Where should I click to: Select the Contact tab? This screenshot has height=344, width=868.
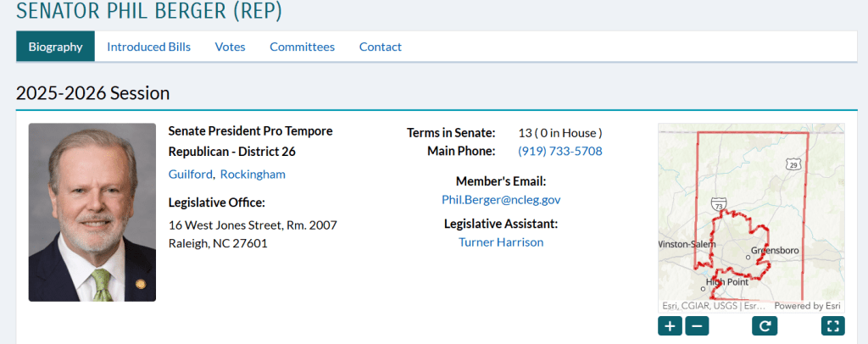pyautogui.click(x=380, y=47)
